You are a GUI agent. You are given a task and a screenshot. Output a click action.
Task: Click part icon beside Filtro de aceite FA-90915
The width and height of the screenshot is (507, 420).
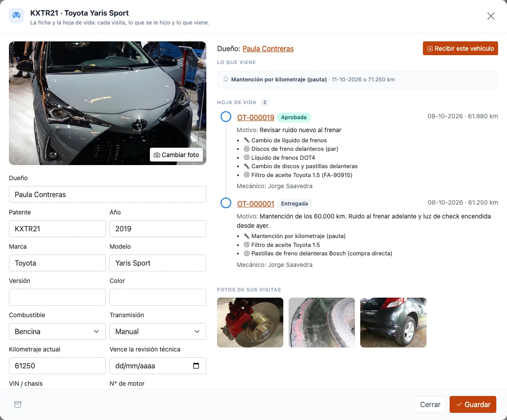[246, 175]
